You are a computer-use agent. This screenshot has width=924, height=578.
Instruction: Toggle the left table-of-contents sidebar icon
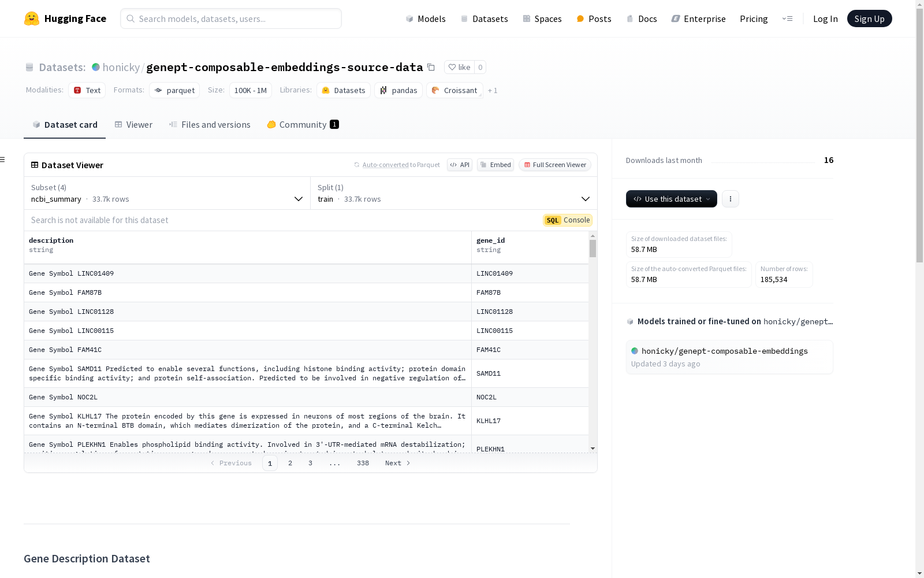pos(3,160)
